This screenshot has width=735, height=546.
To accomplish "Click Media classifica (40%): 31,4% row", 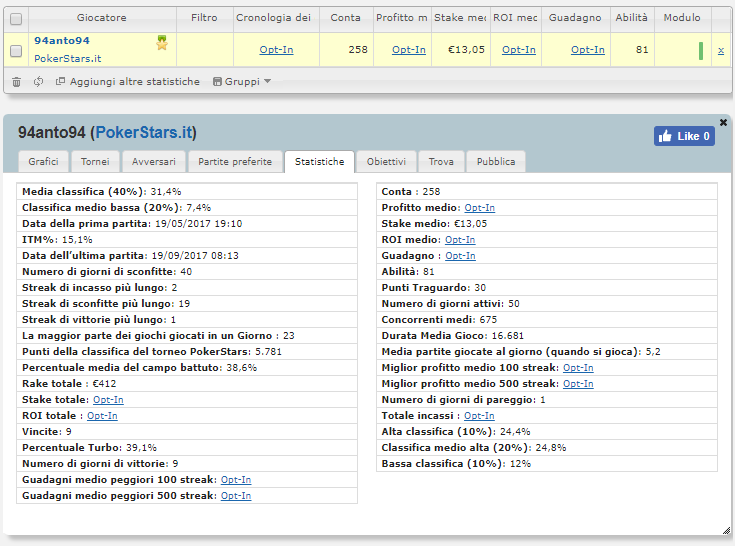I will (187, 192).
